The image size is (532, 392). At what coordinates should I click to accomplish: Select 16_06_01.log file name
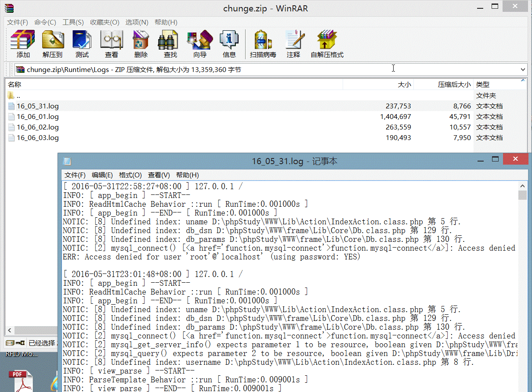[38, 116]
